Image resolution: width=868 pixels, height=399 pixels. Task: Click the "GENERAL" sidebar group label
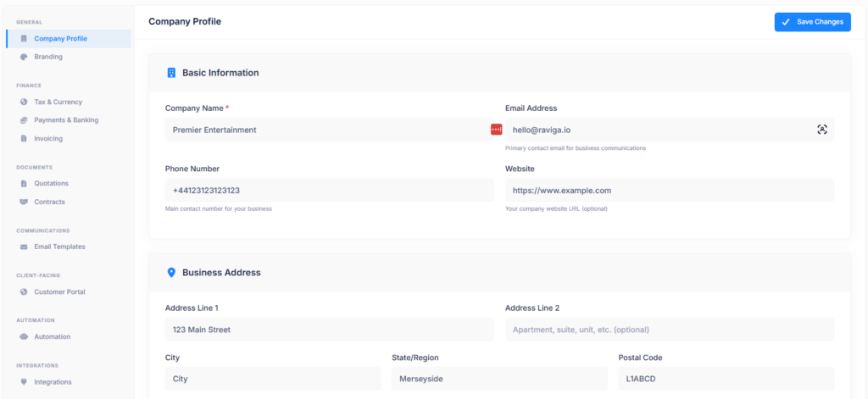[x=30, y=22]
